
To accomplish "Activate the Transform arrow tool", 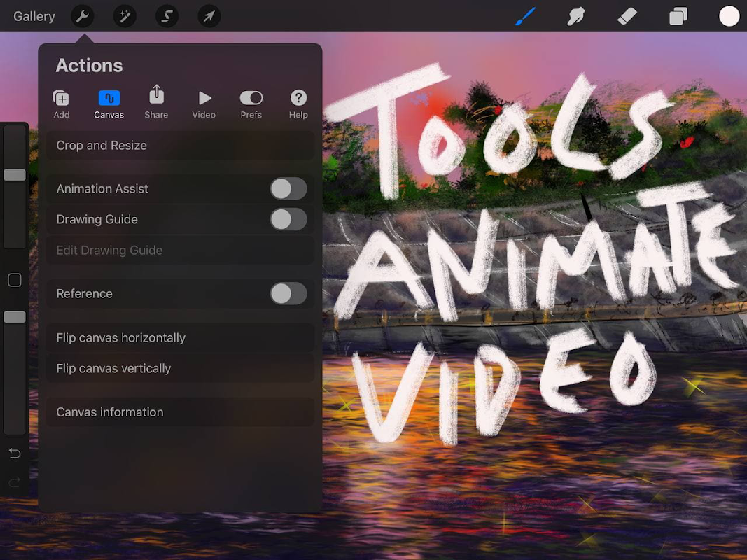I will tap(209, 16).
